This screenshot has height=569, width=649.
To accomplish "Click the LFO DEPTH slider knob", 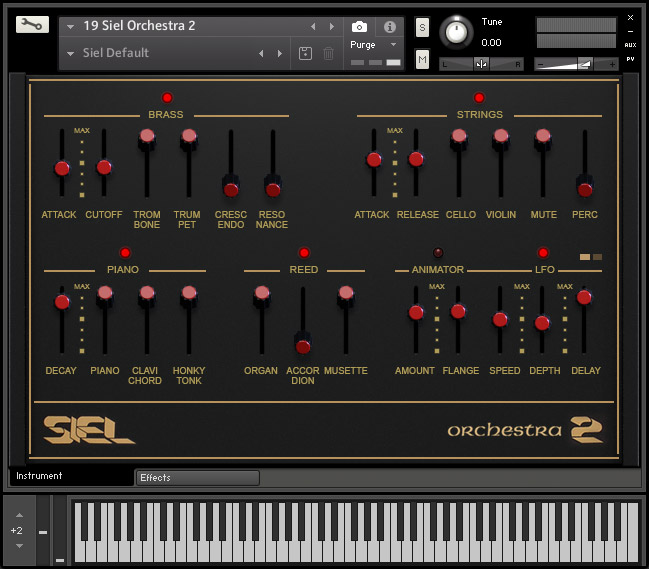I will click(x=542, y=323).
